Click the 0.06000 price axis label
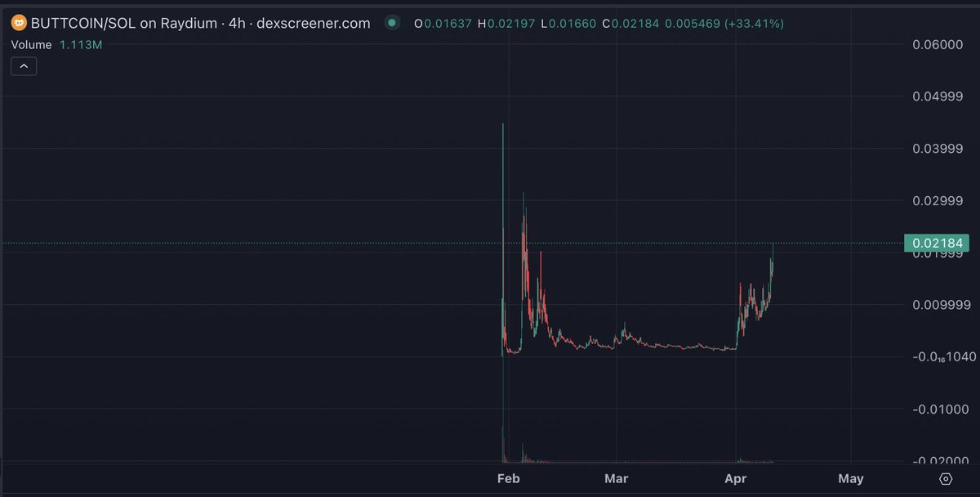This screenshot has height=497, width=980. click(939, 44)
